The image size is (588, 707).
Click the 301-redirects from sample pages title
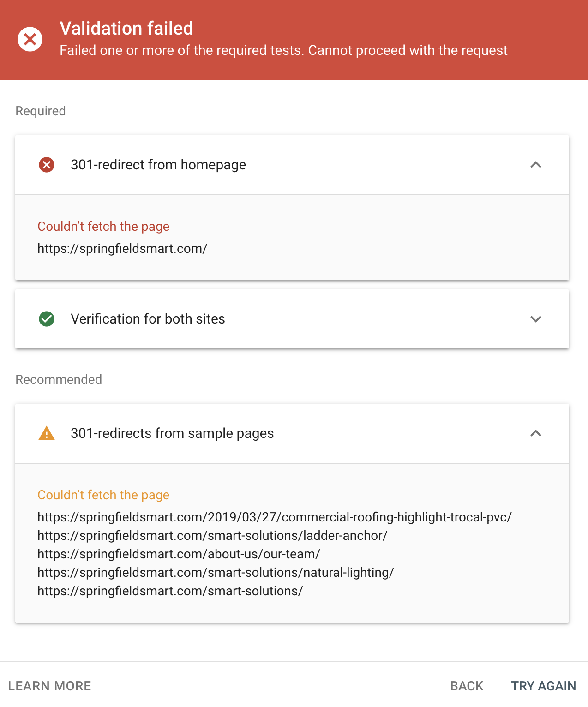point(172,433)
